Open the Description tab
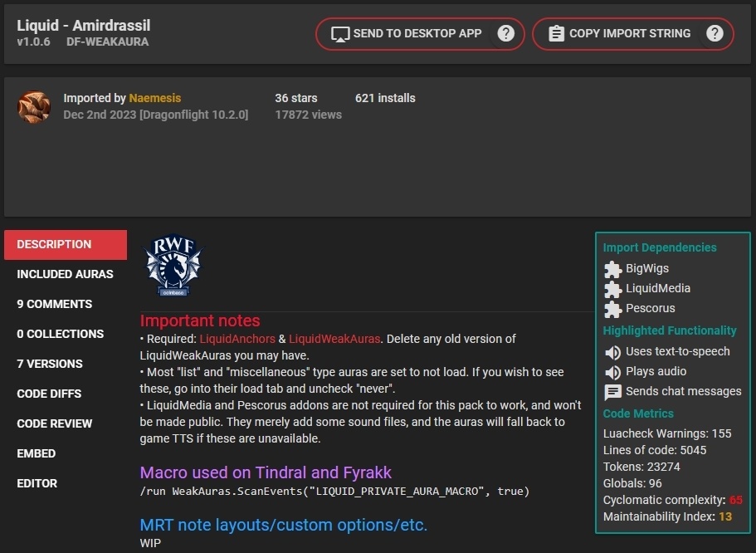The height and width of the screenshot is (553, 756). (x=66, y=245)
